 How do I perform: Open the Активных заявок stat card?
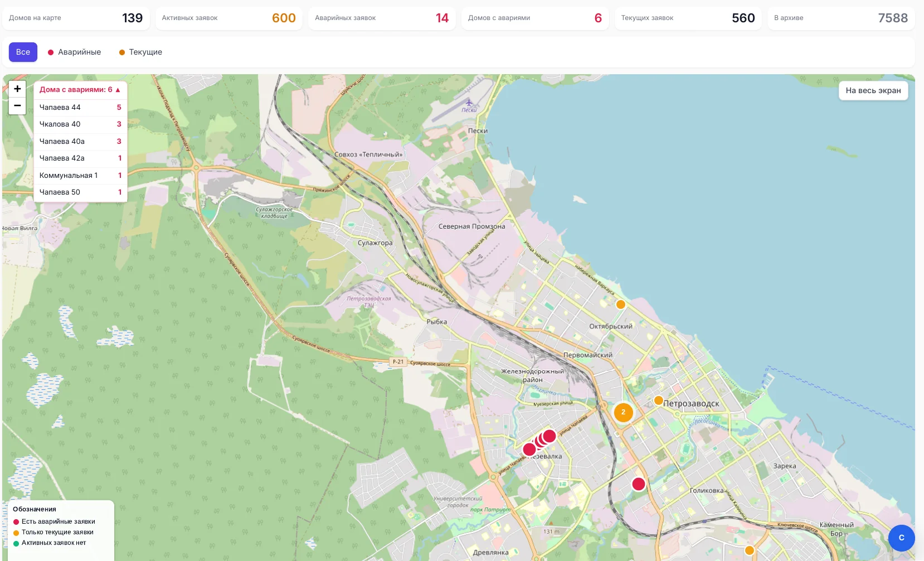tap(229, 18)
